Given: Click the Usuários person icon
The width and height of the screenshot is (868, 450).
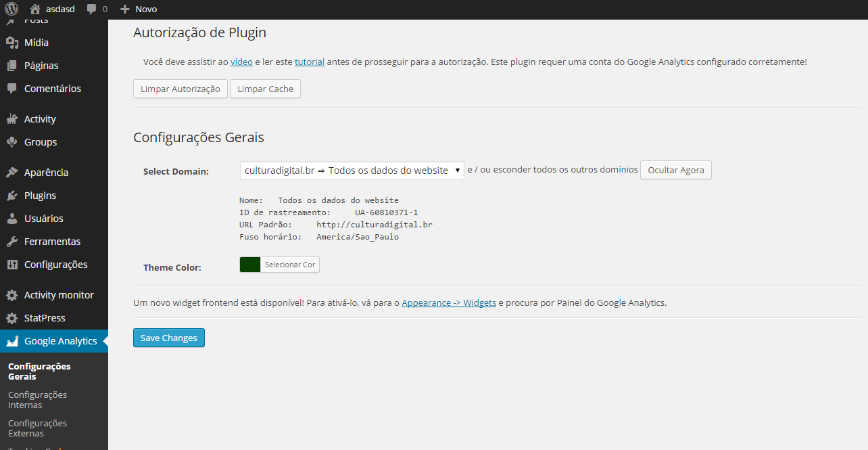Looking at the screenshot, I should [11, 219].
